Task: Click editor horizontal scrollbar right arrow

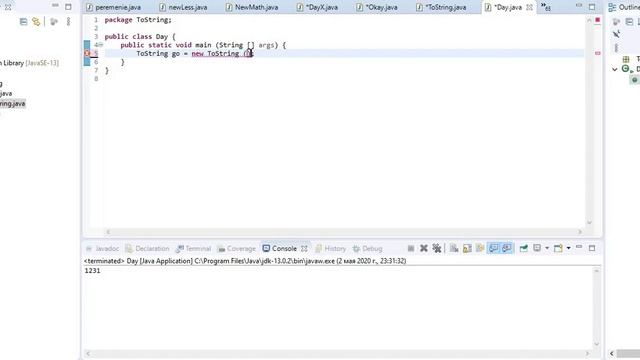Action: (x=580, y=232)
